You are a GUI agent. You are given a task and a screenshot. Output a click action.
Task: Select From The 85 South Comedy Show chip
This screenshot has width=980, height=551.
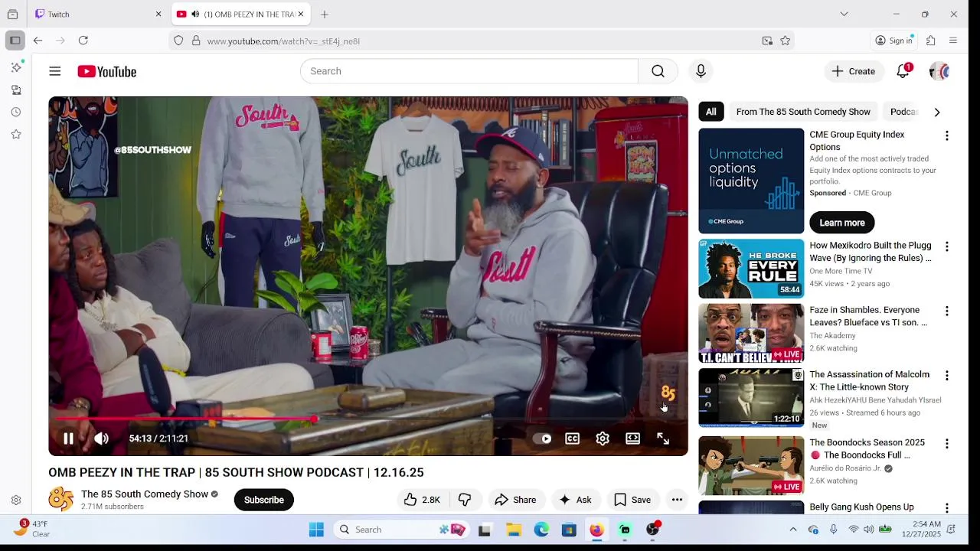(x=803, y=112)
